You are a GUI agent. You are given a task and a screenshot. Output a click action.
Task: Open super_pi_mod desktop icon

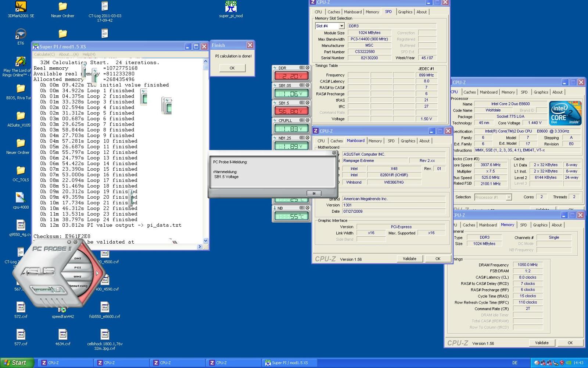click(231, 9)
